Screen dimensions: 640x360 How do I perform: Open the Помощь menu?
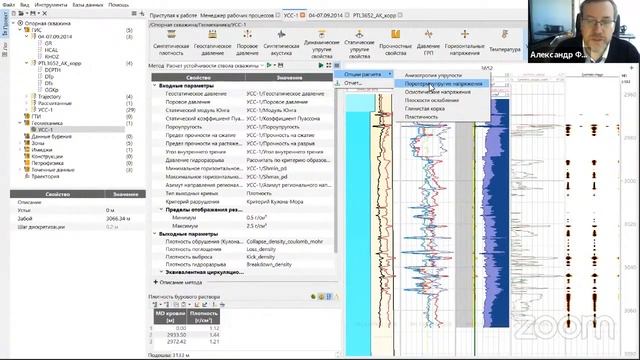119,5
